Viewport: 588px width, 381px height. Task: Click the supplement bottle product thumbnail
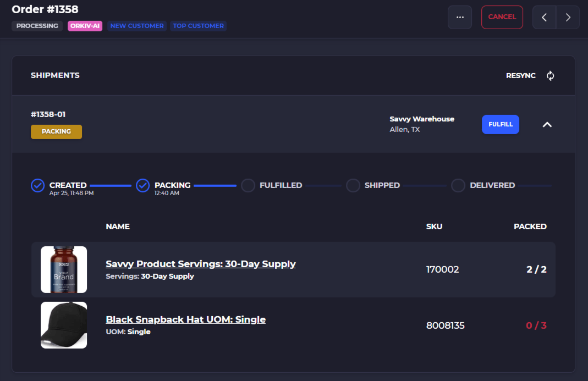tap(64, 269)
